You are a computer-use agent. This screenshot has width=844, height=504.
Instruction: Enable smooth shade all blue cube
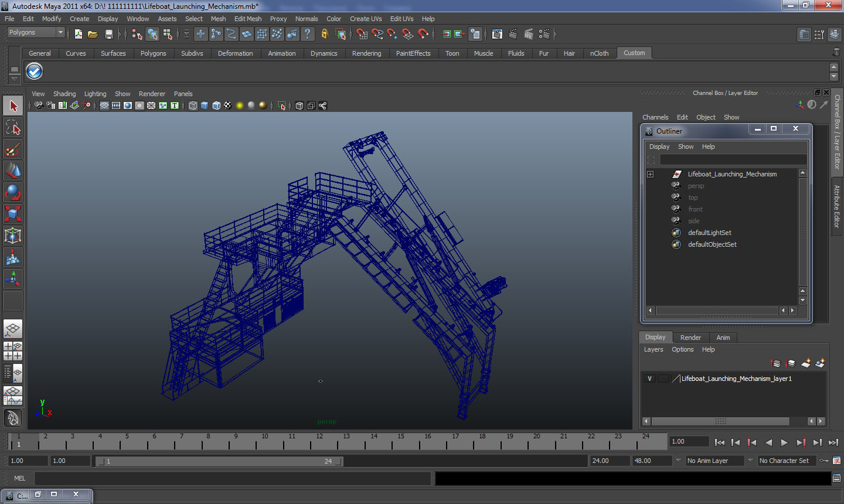205,105
